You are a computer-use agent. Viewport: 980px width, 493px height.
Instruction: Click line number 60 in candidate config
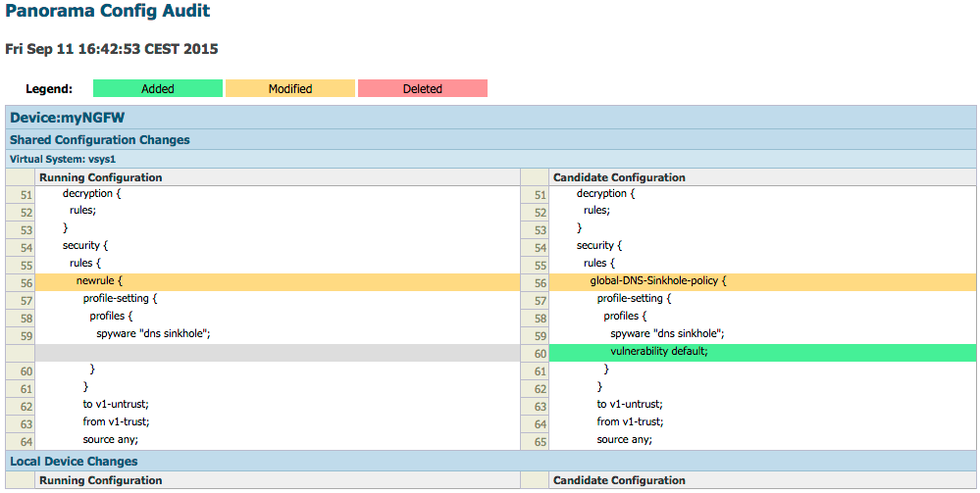click(539, 352)
